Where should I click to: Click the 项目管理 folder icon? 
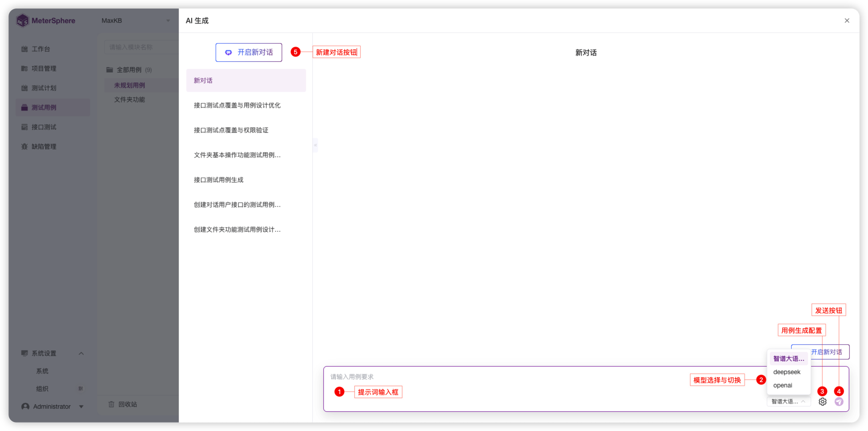coord(24,68)
